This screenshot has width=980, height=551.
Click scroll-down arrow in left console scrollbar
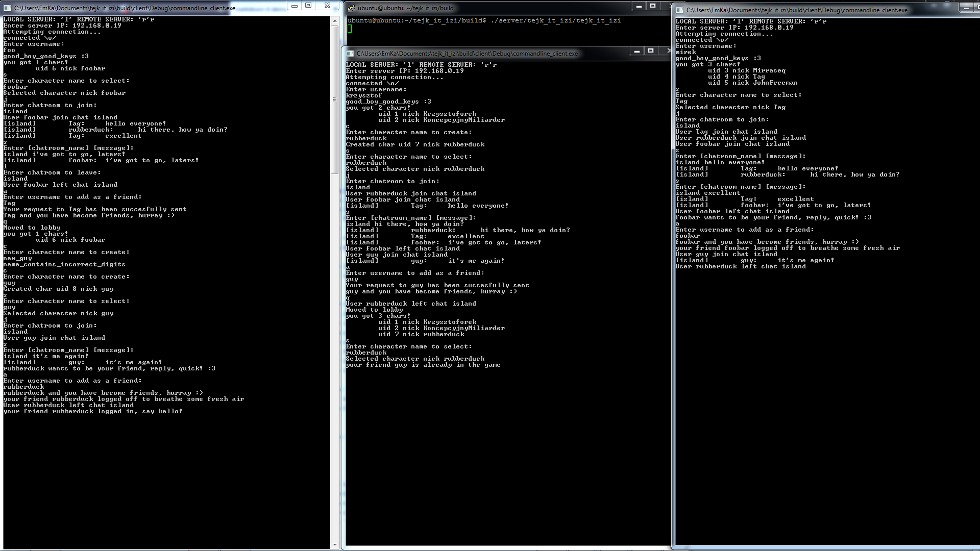click(335, 544)
